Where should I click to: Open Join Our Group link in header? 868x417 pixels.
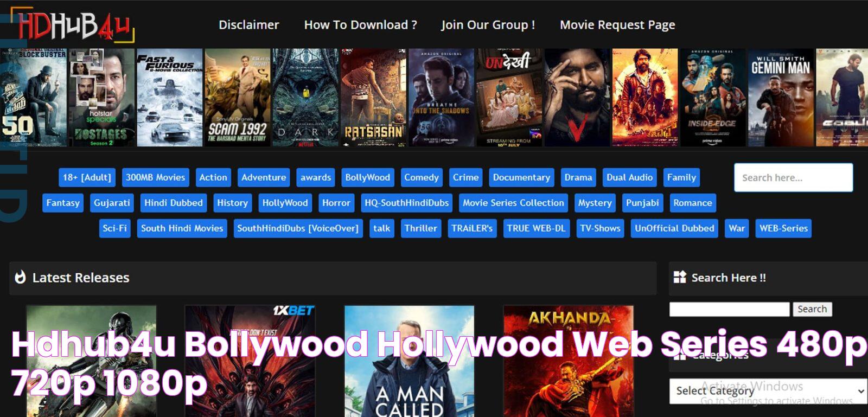(488, 25)
